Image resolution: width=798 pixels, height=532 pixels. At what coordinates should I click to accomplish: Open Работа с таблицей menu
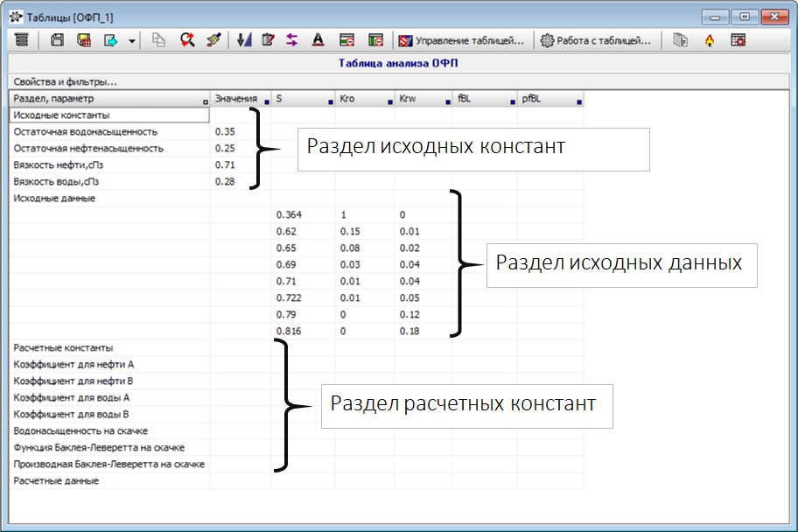(x=596, y=41)
